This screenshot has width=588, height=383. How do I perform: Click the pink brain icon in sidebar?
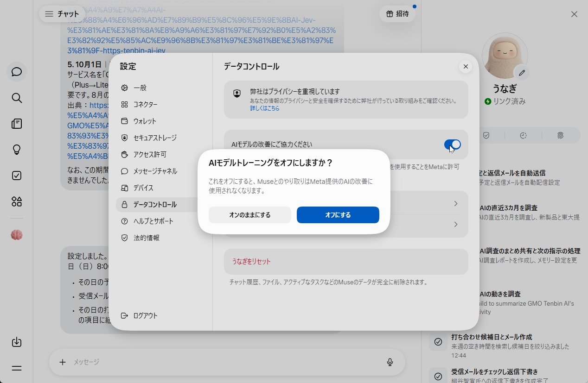tap(17, 235)
